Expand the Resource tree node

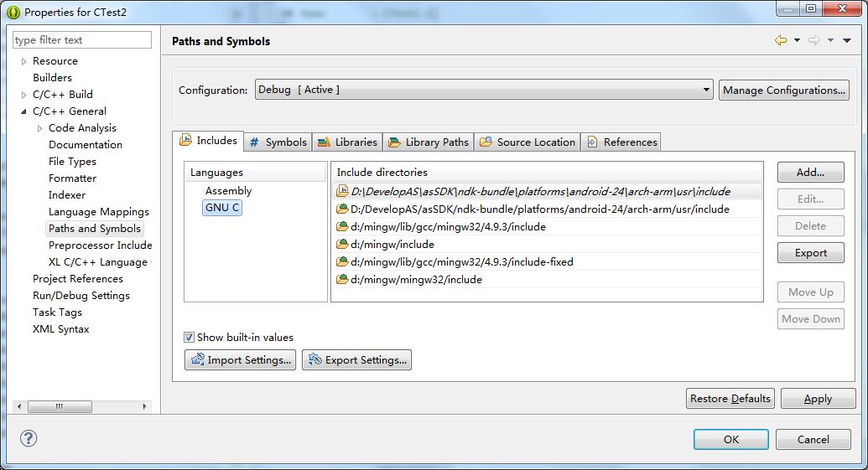23,61
